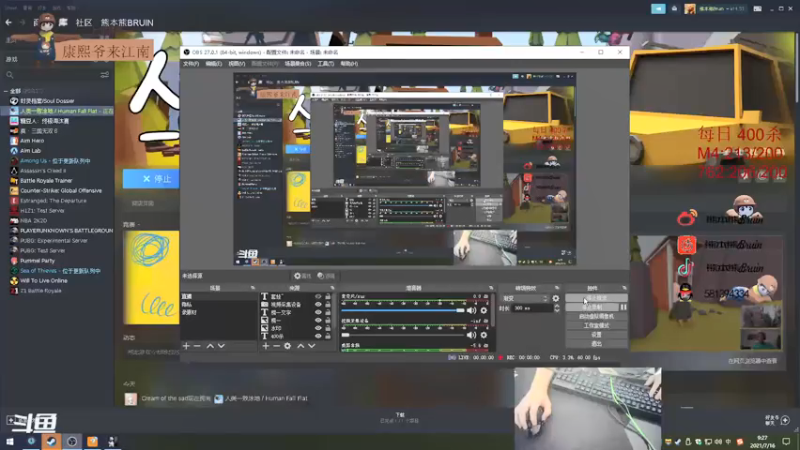Open the 熊本熊BRUIN profile tab in Steam
800x450 pixels.
click(x=127, y=22)
